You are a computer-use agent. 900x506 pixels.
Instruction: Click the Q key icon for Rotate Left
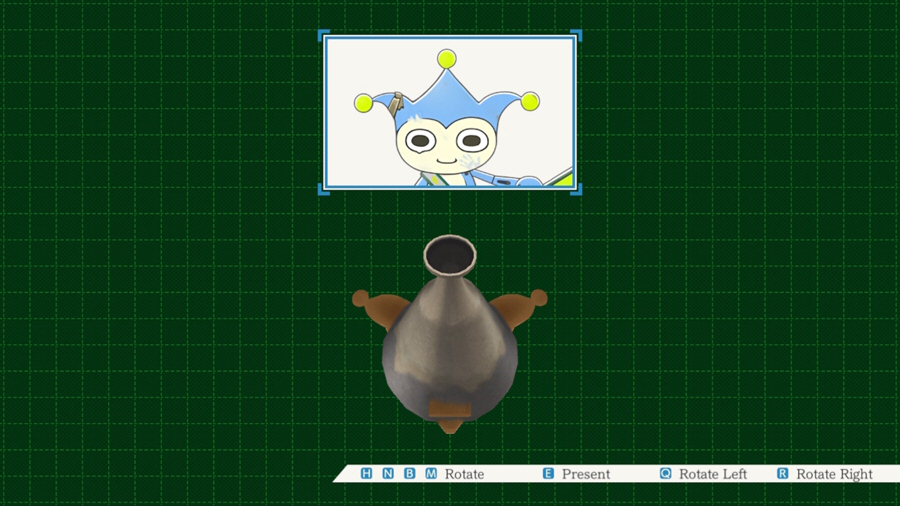pyautogui.click(x=665, y=473)
